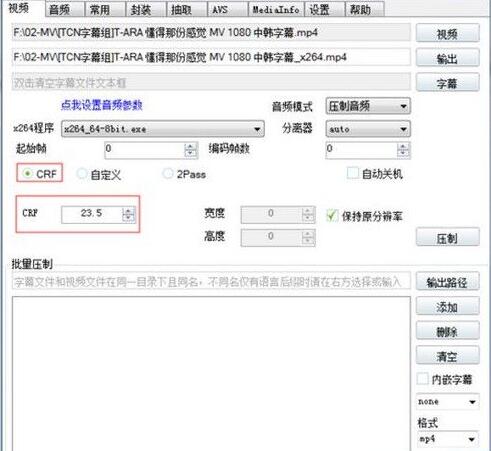Click the 删除 button
Screen dimensions: 491x451
point(448,331)
